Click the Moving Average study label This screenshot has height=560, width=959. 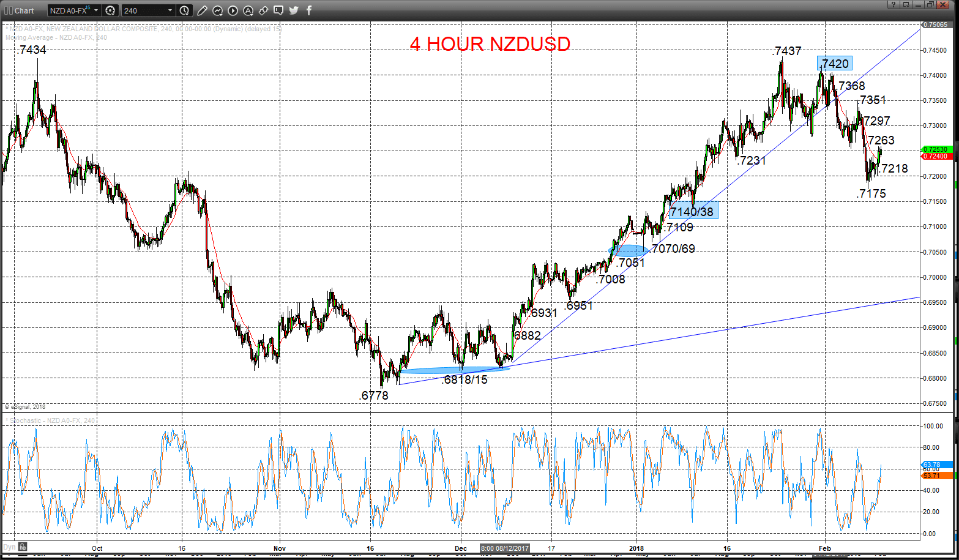click(56, 37)
